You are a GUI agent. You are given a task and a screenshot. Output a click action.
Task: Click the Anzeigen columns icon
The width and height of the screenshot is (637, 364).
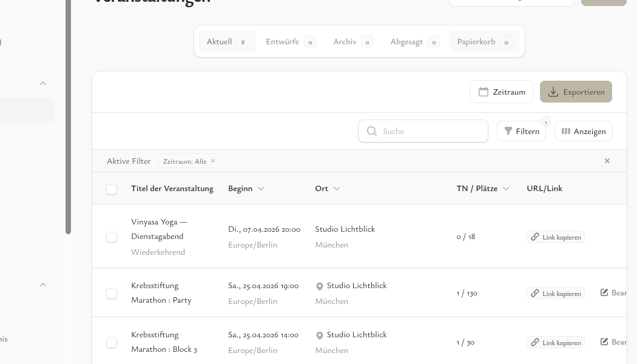[x=565, y=131]
